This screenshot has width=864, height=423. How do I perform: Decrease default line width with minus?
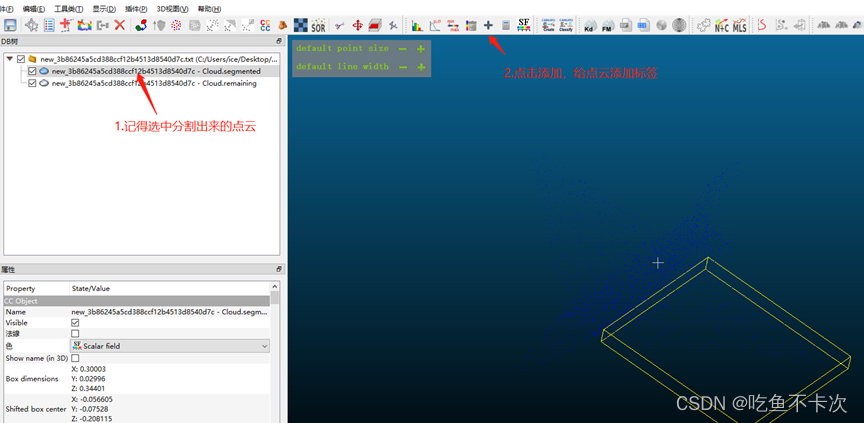pyautogui.click(x=403, y=67)
